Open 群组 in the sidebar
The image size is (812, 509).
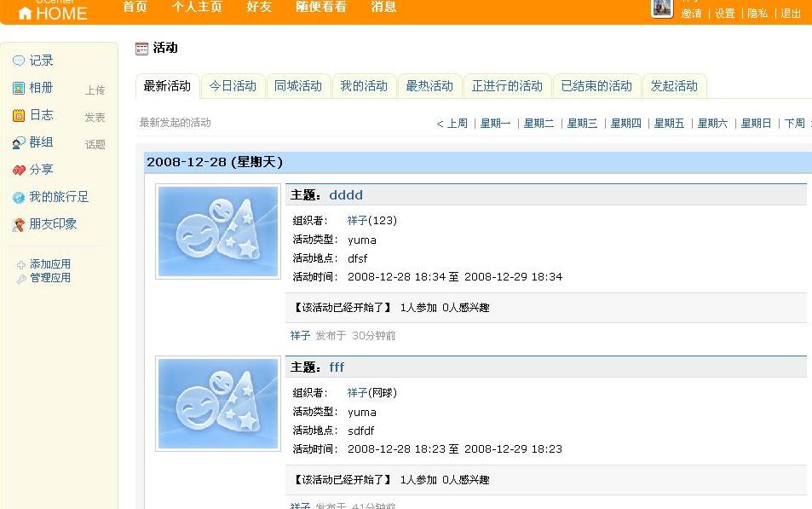[41, 142]
